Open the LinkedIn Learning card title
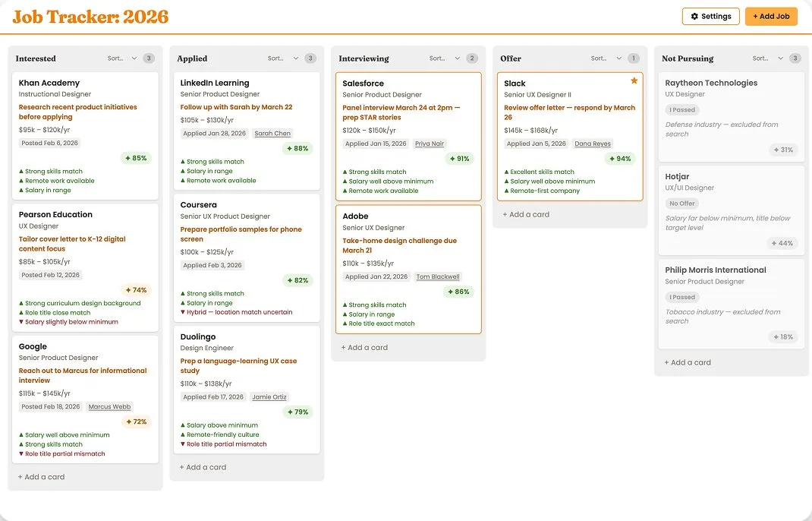The width and height of the screenshot is (812, 521). 215,83
